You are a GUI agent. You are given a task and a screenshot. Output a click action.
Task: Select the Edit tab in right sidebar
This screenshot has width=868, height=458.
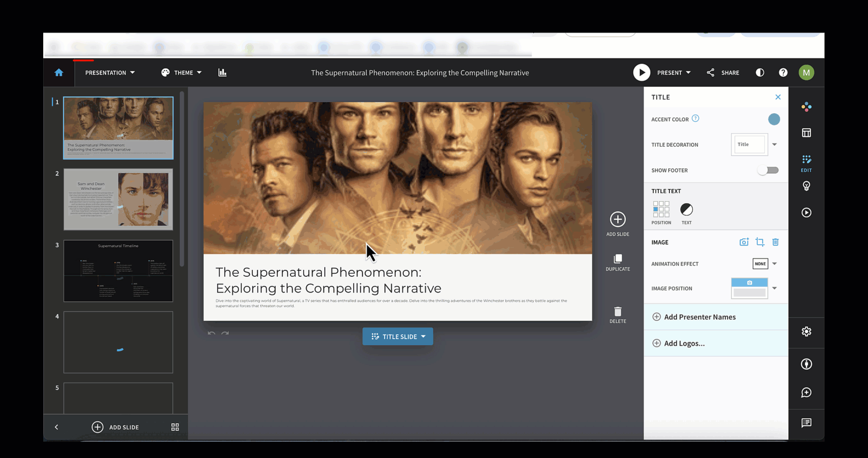pos(807,163)
